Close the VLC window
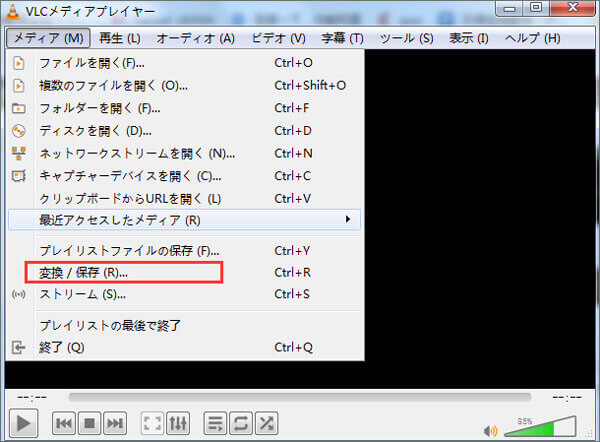This screenshot has width=600, height=442. pyautogui.click(x=573, y=8)
